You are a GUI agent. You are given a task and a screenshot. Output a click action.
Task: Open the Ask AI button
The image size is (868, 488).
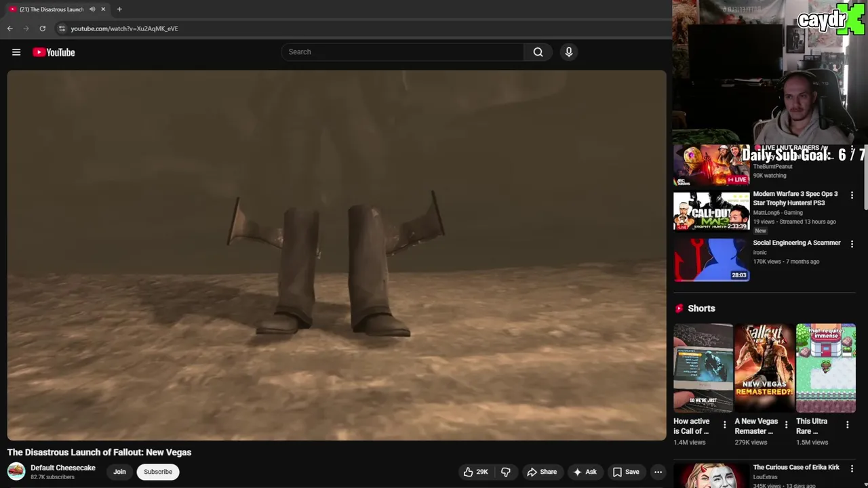pyautogui.click(x=585, y=472)
